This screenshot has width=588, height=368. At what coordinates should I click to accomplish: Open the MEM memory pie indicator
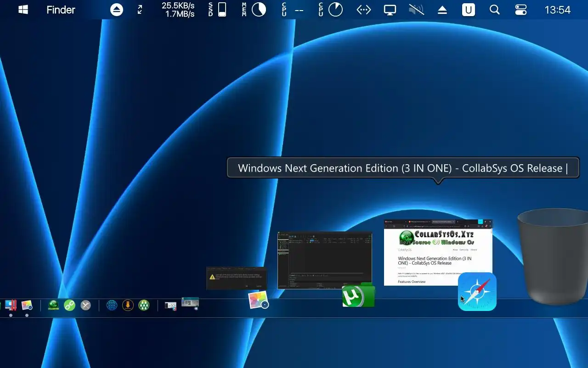pyautogui.click(x=254, y=10)
